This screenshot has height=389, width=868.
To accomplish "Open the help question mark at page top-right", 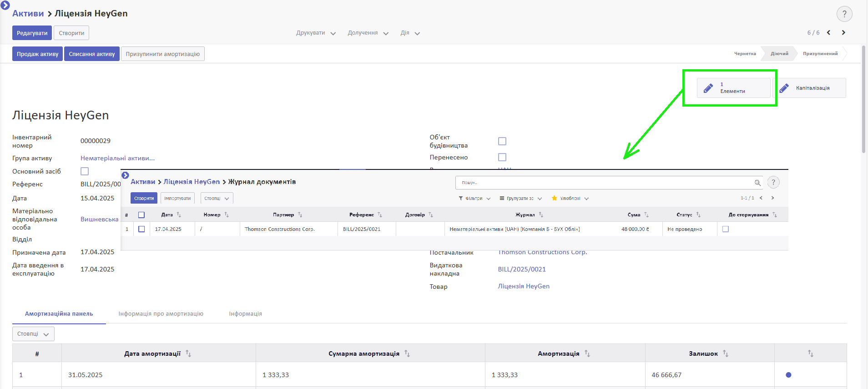I will 844,14.
